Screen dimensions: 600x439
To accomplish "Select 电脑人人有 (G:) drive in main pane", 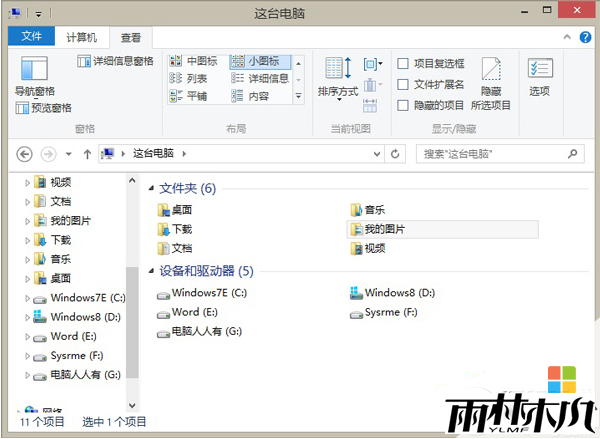I will (x=200, y=332).
